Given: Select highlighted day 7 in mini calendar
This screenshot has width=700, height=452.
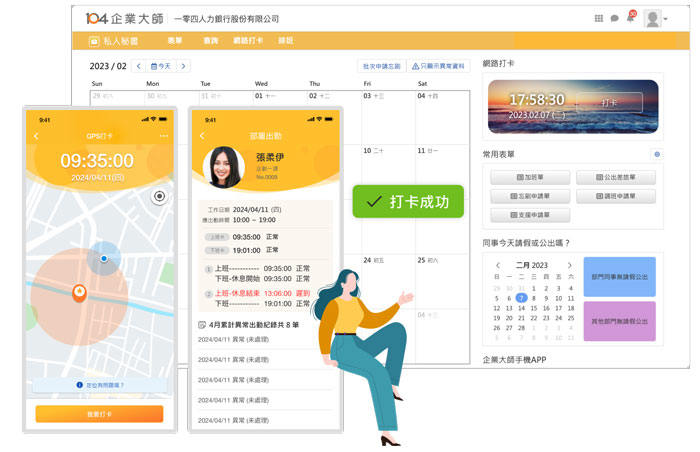Looking at the screenshot, I should [521, 298].
